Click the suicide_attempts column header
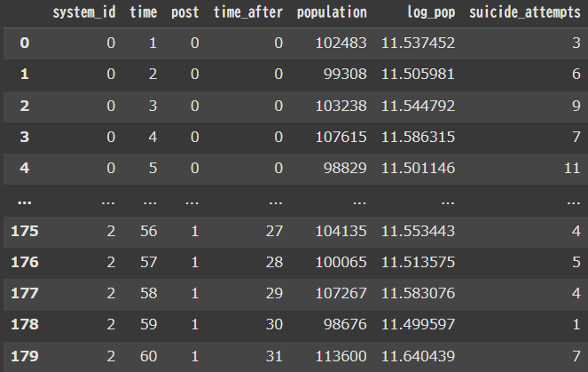 pos(530,13)
